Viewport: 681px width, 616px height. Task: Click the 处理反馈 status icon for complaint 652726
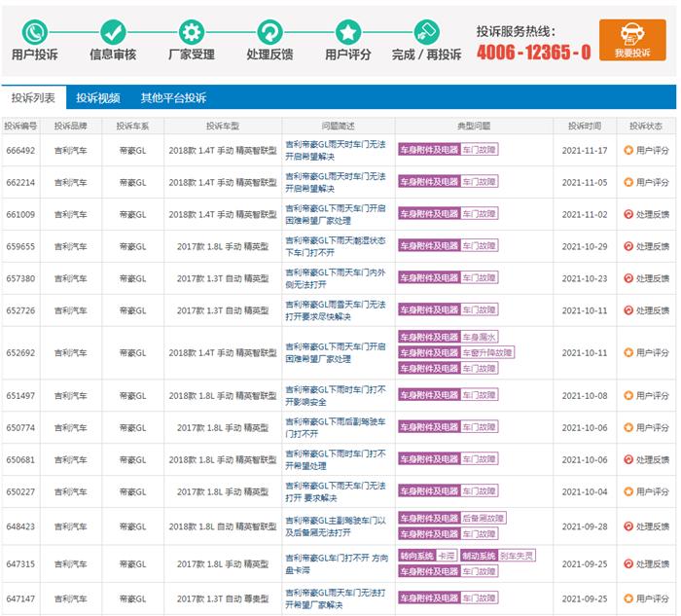tap(628, 310)
